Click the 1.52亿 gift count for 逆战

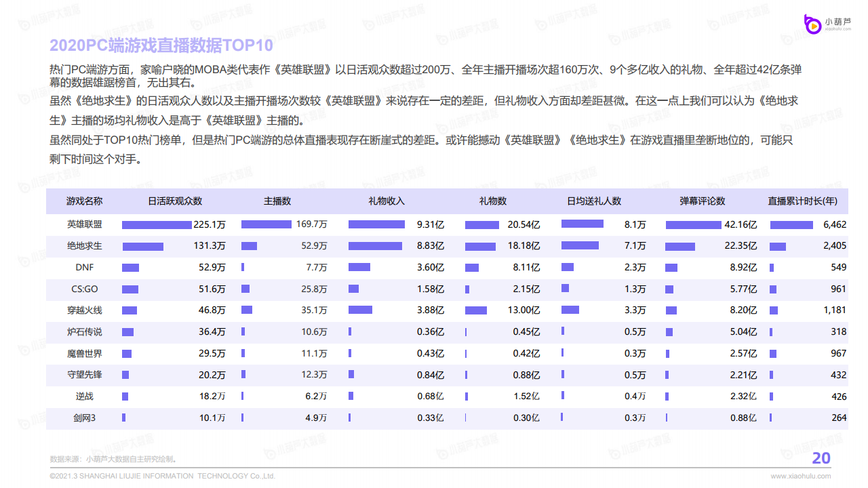[527, 396]
